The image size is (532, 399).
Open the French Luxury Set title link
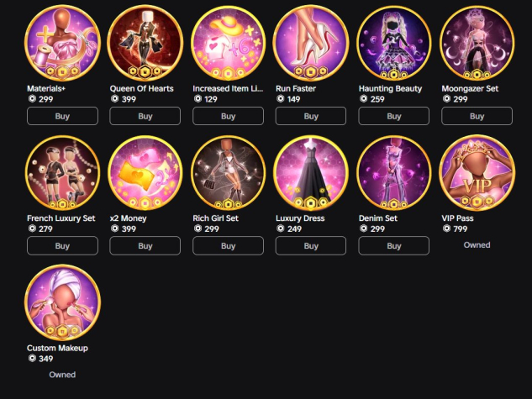(61, 218)
